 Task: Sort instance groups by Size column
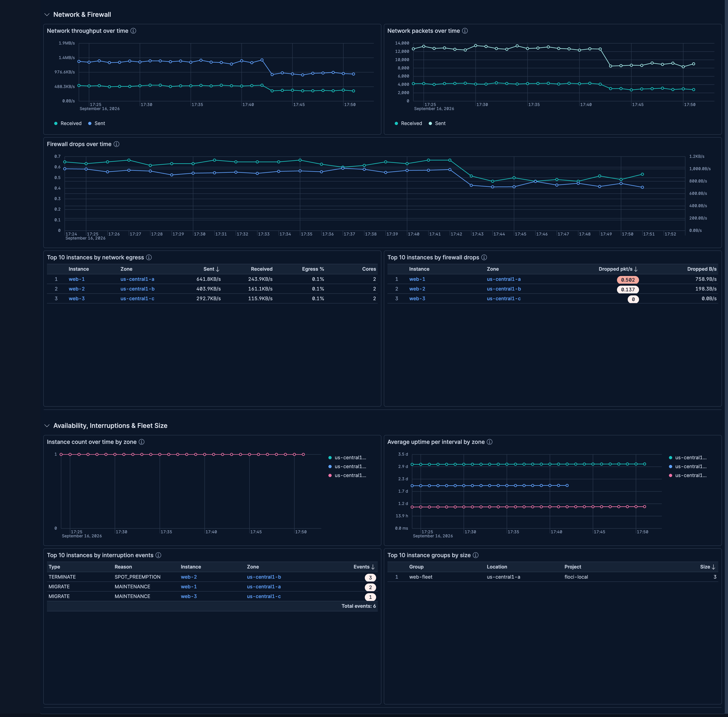coord(708,567)
